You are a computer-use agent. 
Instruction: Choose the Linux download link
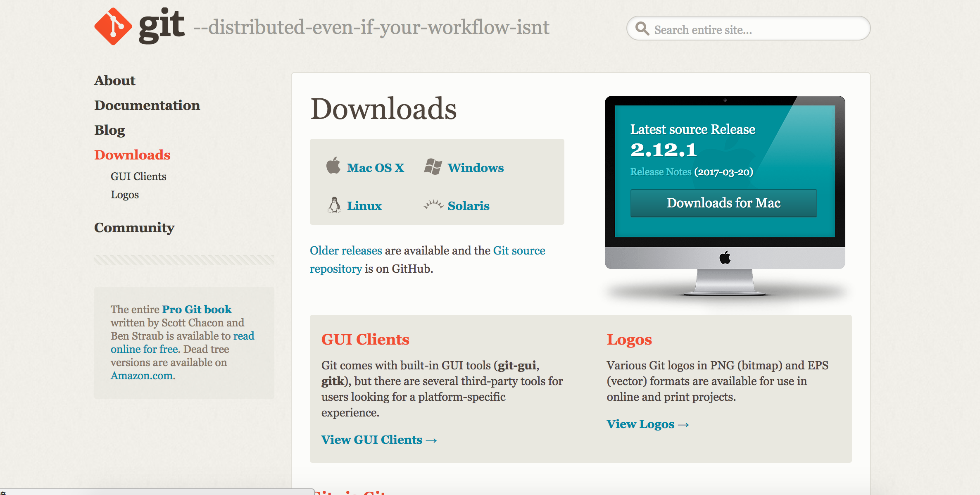364,206
